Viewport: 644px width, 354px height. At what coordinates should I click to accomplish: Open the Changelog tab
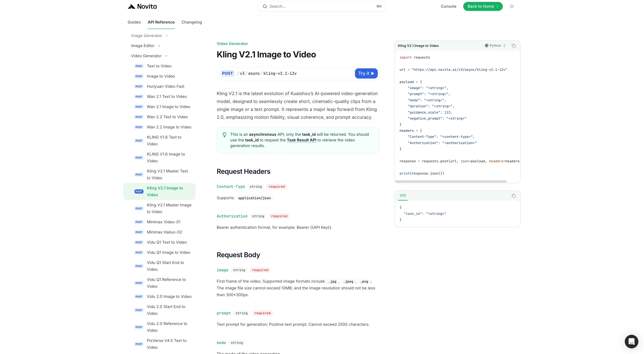192,22
